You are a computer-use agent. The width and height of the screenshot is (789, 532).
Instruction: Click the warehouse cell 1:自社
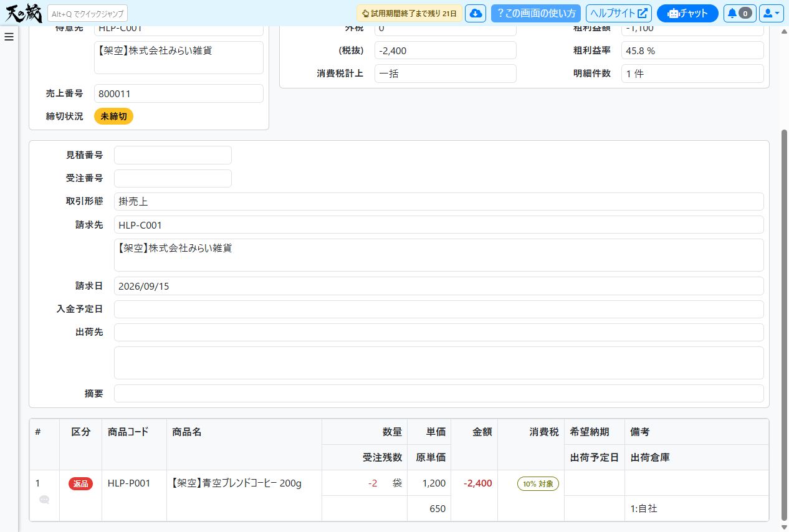click(697, 508)
